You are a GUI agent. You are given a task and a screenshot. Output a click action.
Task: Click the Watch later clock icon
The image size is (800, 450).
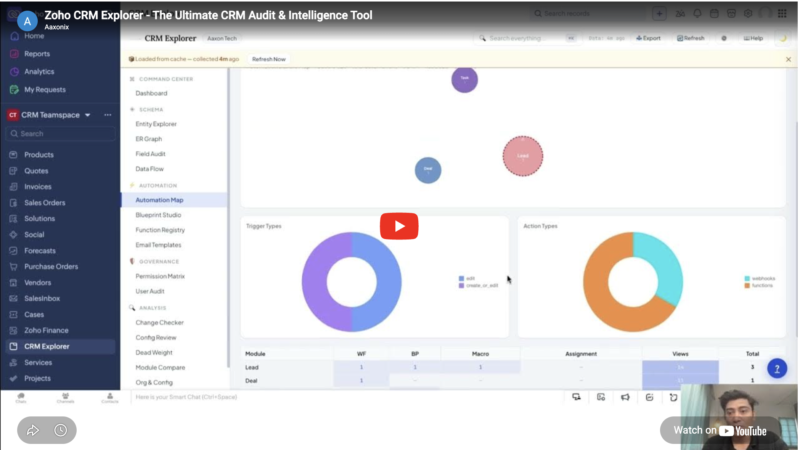[61, 430]
